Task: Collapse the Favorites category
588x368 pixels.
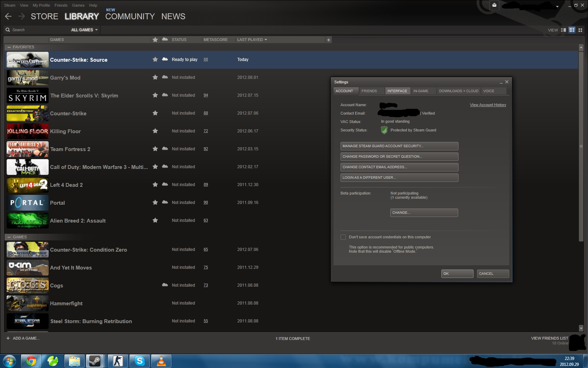Action: tap(9, 47)
